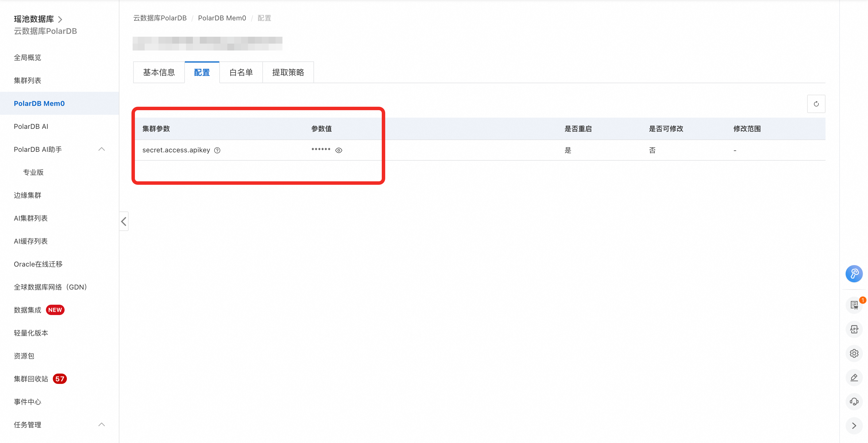Click the 是否重启 column header
Screen dimensions: 868x443
coord(578,129)
